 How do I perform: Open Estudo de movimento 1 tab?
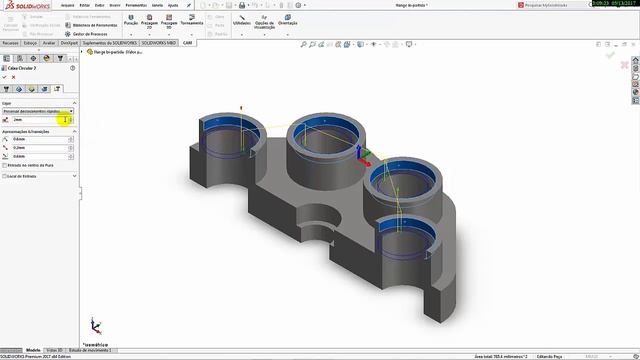[90, 350]
